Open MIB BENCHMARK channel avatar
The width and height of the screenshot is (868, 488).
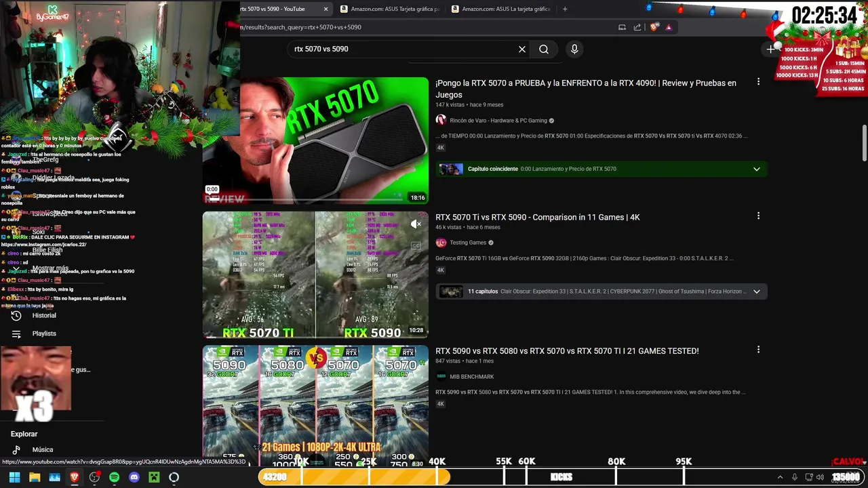(x=441, y=376)
